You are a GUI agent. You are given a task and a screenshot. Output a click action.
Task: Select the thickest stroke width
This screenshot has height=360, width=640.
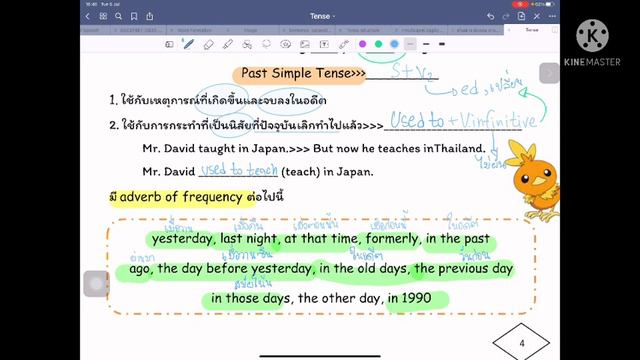(442, 44)
